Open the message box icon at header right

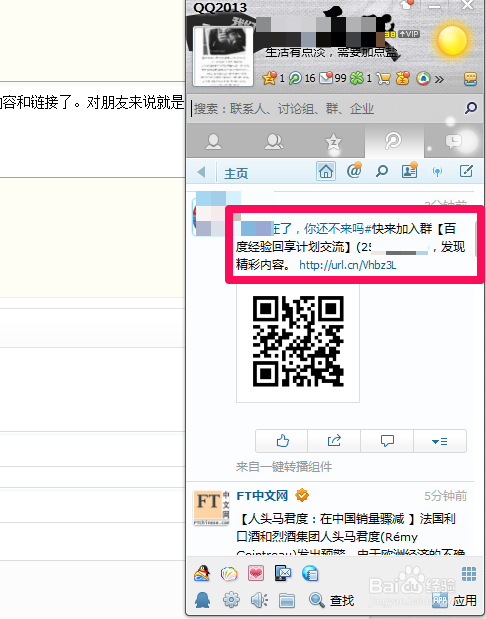[x=470, y=79]
